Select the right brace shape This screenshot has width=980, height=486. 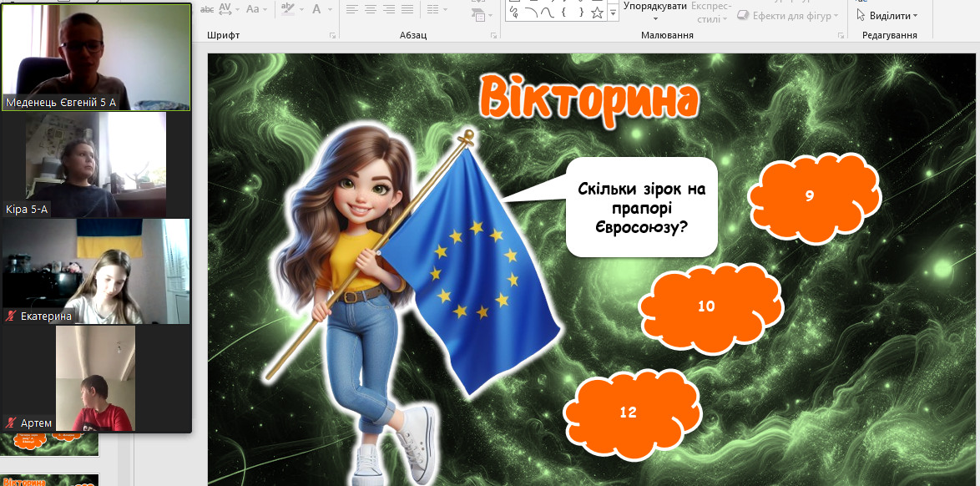581,12
